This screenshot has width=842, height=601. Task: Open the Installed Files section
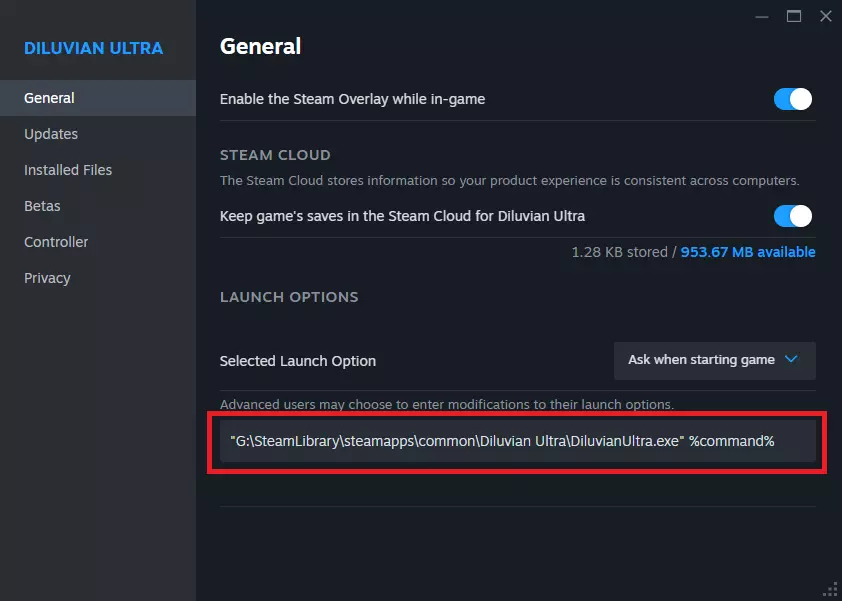(x=68, y=170)
